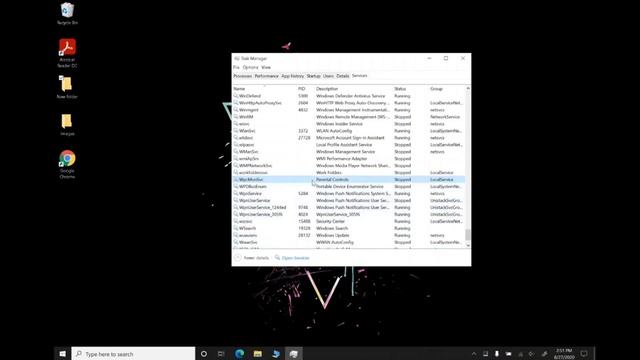The image size is (640, 360).
Task: Sort services by Group column
Action: tap(447, 89)
